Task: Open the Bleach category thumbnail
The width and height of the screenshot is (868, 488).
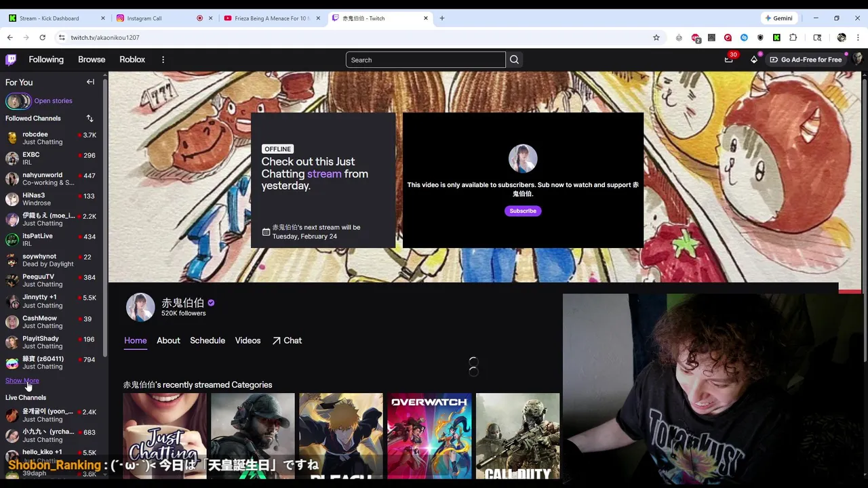Action: [x=341, y=436]
